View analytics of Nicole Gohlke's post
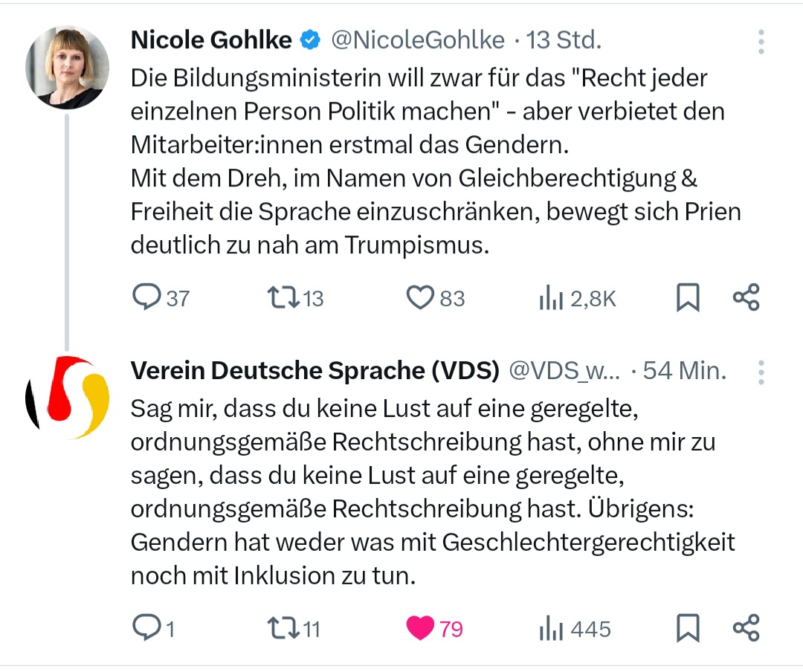Viewport: 803px width, 672px height. pos(549,298)
